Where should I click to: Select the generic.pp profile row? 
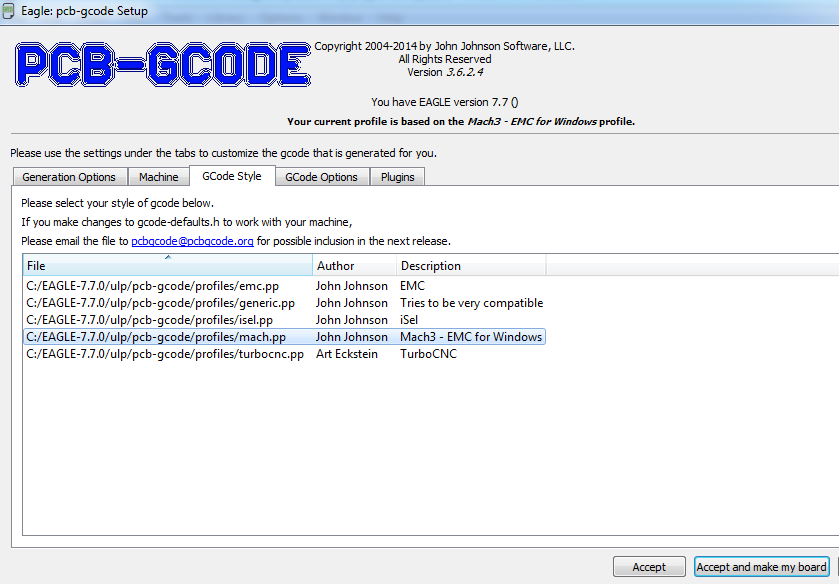coord(284,303)
